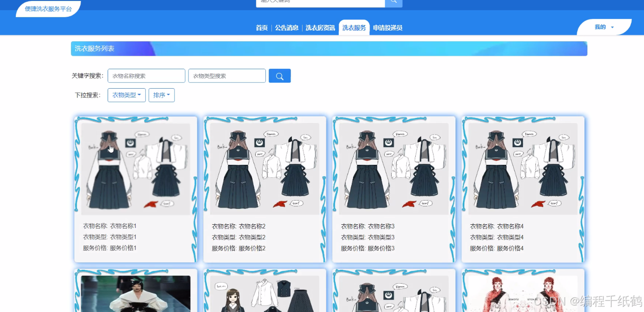Screen dimensions: 644x312
Task: Click the text 衣物名称: 衣物名称4
Action: (x=497, y=227)
